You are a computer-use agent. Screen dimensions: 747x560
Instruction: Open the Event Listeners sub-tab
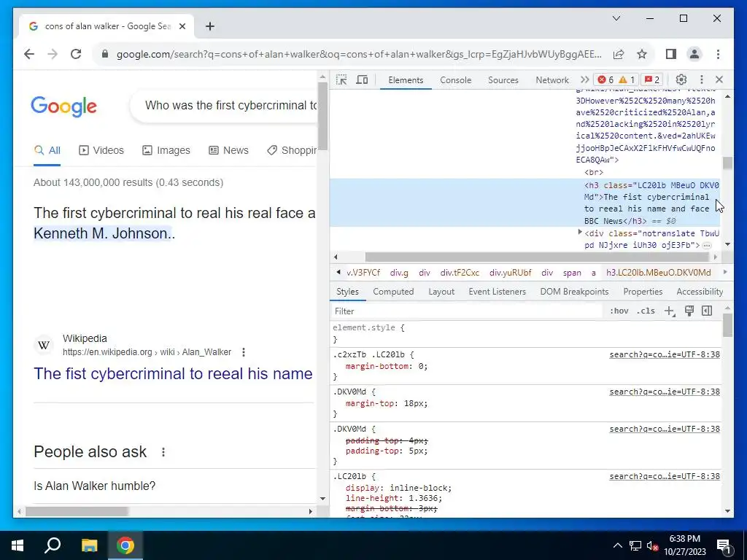[x=497, y=292]
